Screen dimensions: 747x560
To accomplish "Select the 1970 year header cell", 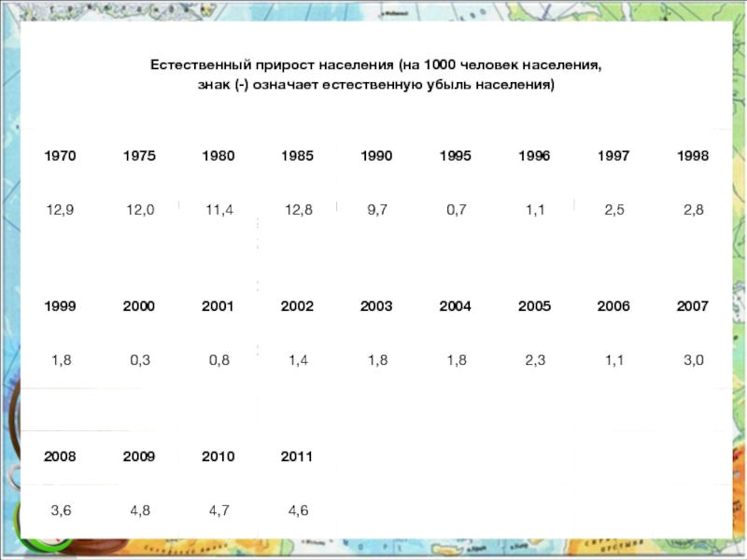I will click(x=60, y=156).
